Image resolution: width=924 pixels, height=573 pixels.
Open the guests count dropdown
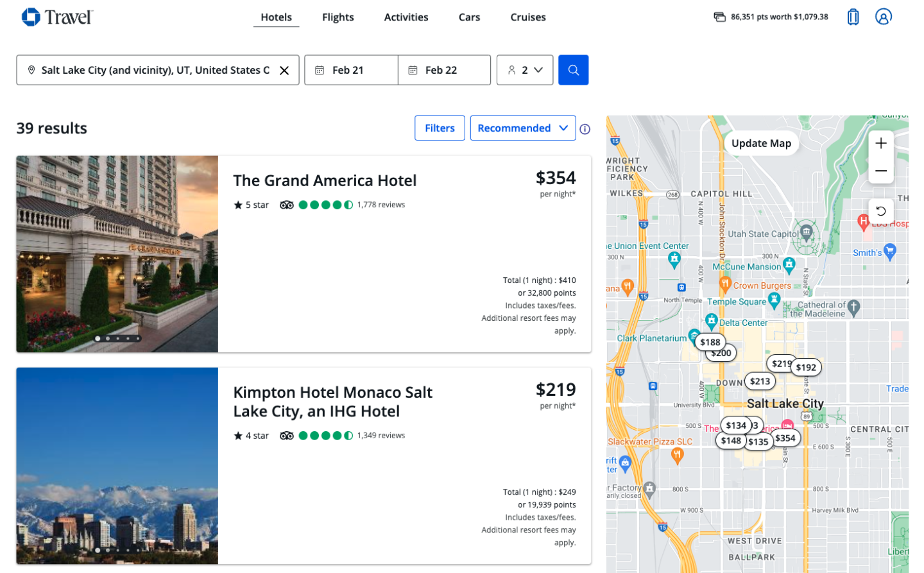pyautogui.click(x=524, y=70)
